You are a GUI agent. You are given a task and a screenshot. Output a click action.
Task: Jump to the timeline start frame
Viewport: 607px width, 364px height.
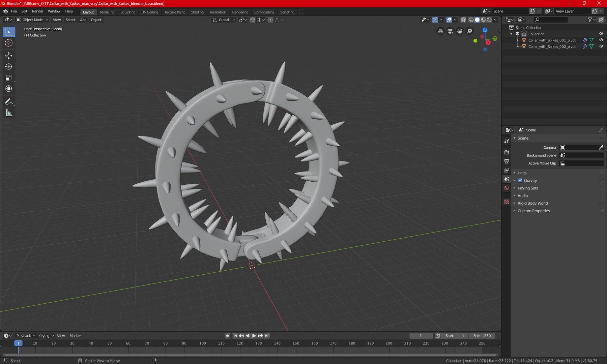(x=235, y=336)
